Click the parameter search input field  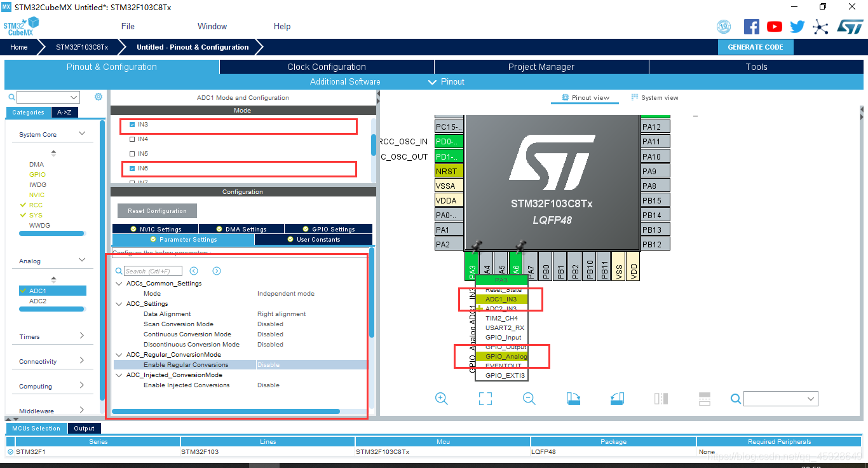pos(153,271)
